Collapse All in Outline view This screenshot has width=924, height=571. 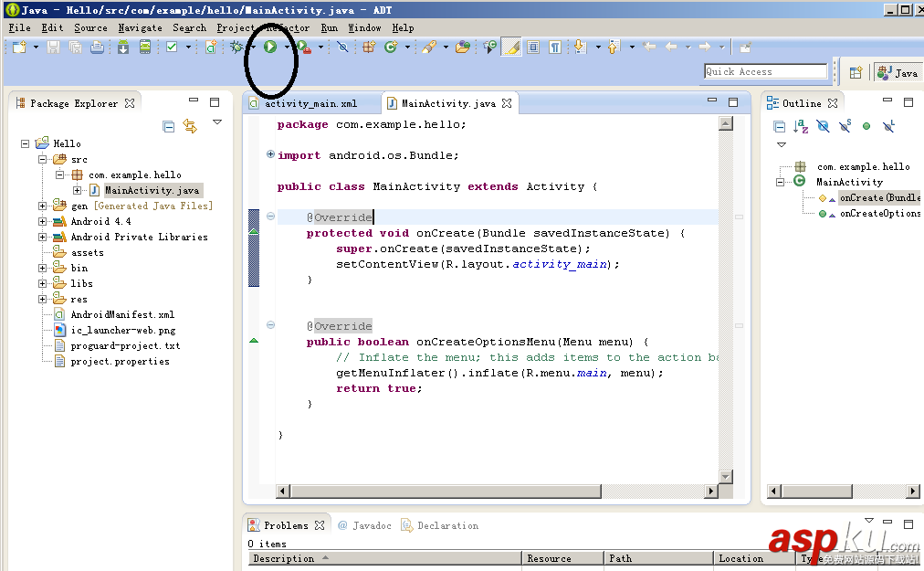[x=779, y=126]
